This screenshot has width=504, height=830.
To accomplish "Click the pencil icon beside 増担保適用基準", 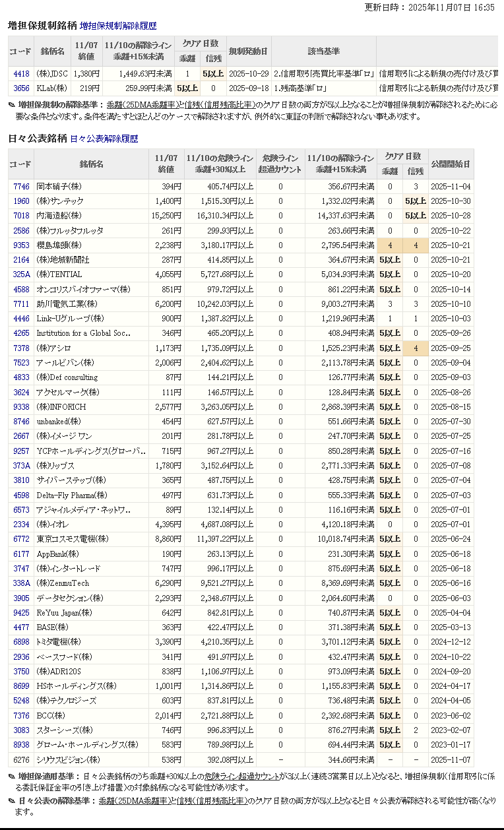I will pos(12,777).
